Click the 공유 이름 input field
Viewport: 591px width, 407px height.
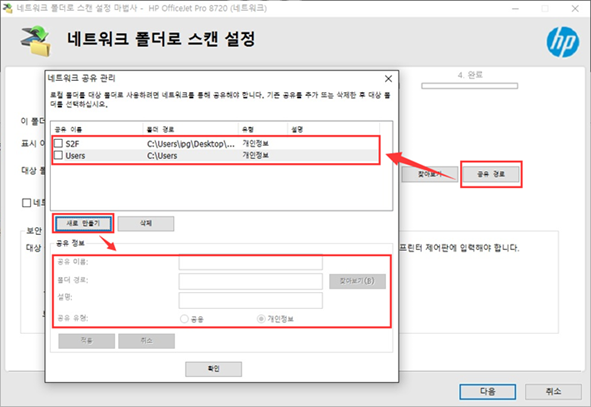point(251,262)
